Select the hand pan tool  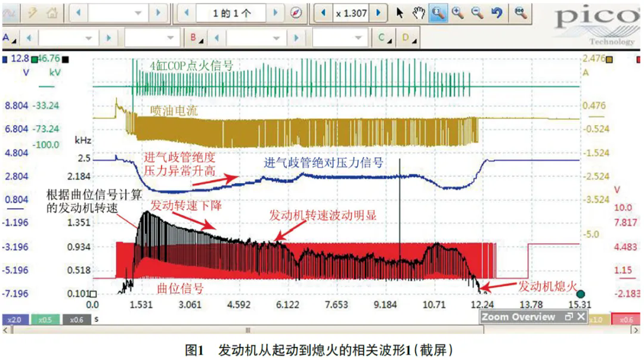419,13
